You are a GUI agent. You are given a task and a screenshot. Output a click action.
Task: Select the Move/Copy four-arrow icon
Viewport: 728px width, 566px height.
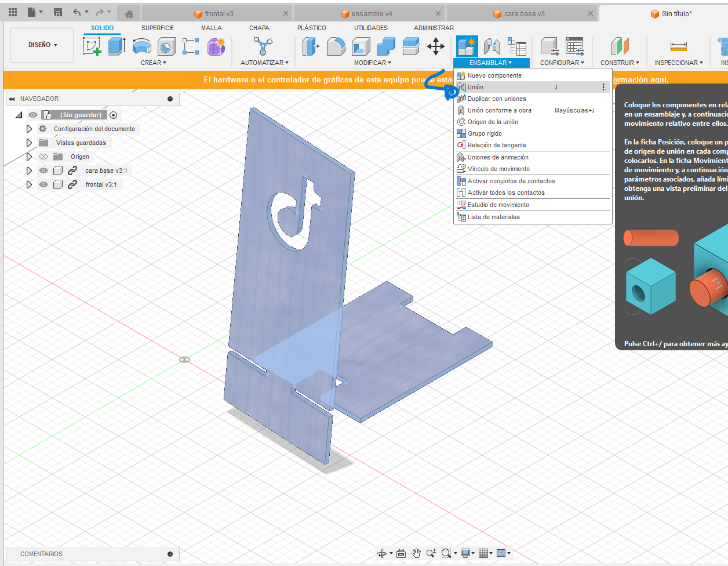436,46
